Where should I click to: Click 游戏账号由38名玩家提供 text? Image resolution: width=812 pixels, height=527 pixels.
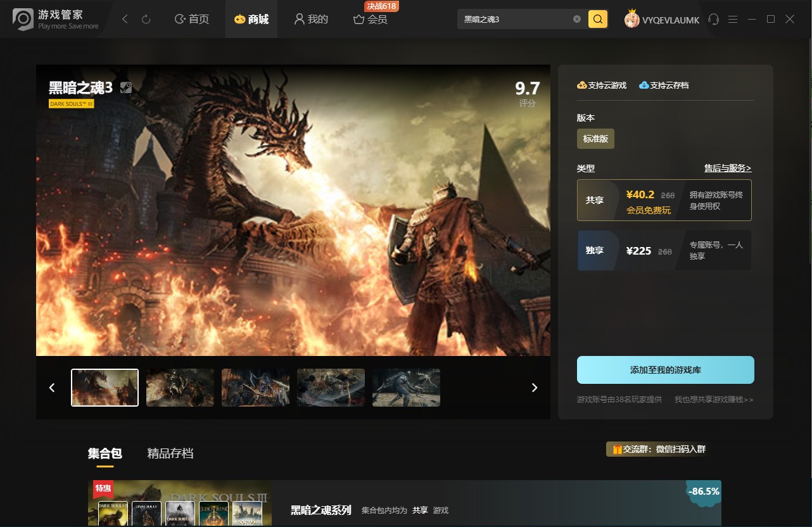tap(619, 400)
